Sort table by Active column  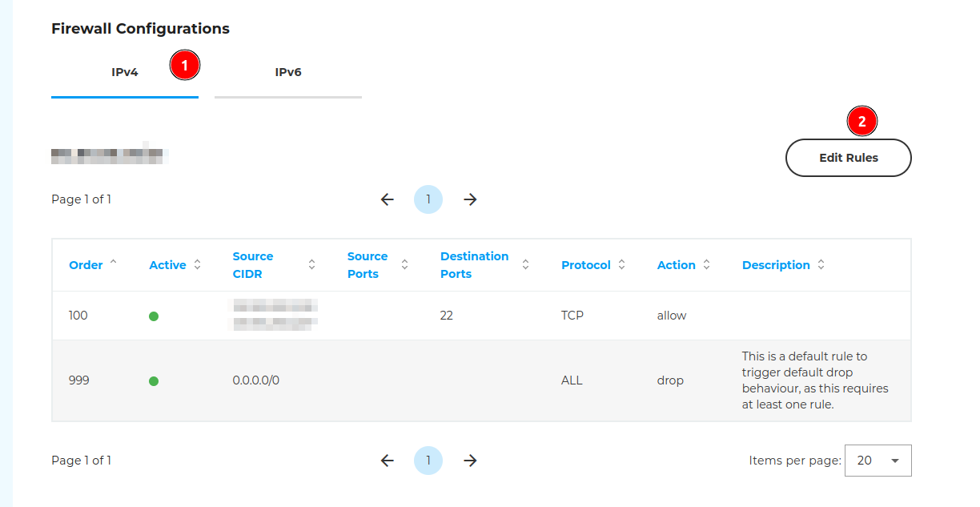coord(175,265)
